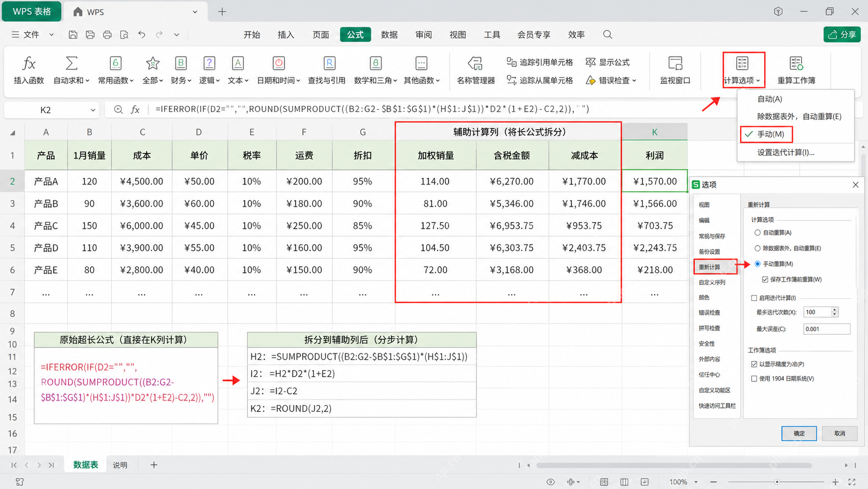868x489 pixels.
Task: Switch to the 数据 ribbon tab
Action: [x=389, y=35]
